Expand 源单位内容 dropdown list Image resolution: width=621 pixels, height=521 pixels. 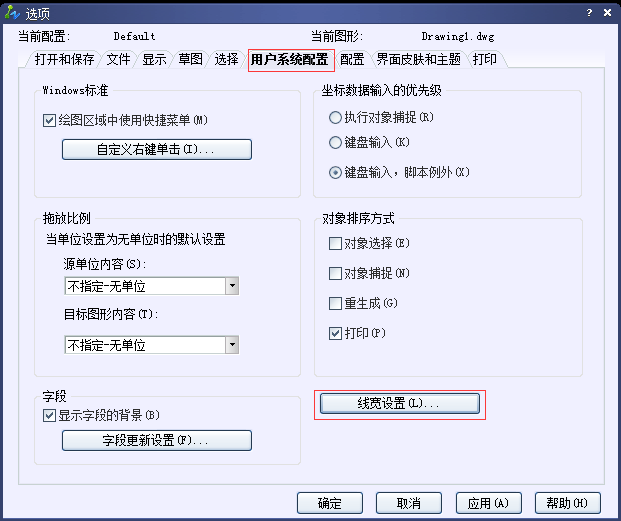click(x=232, y=286)
